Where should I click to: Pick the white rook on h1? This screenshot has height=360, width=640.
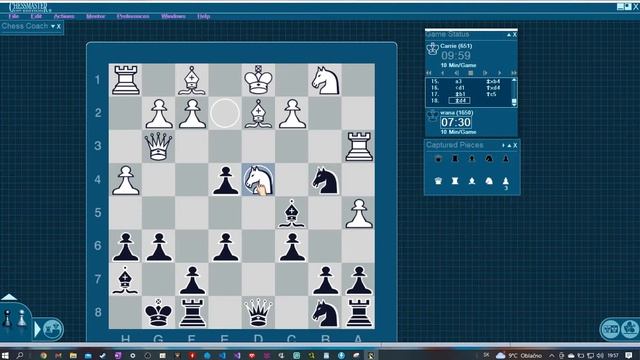coord(125,80)
